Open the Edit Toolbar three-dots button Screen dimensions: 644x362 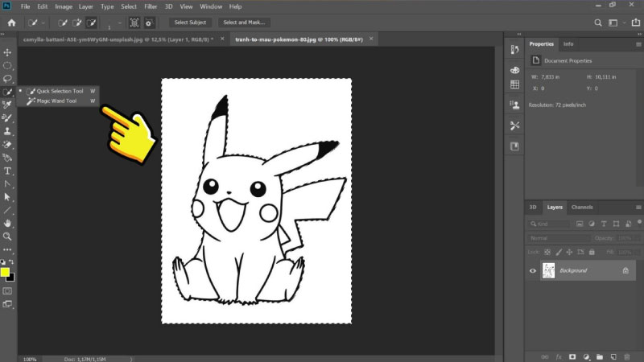click(x=7, y=249)
